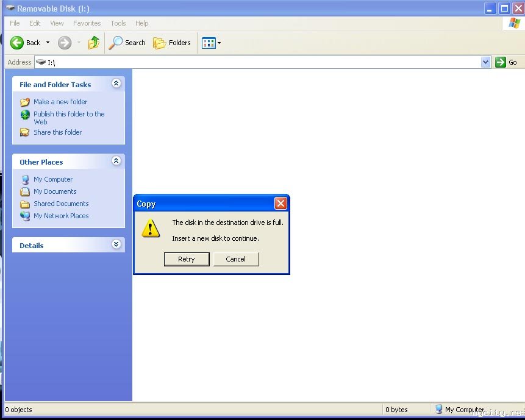Click the Shared Documents folder icon
The image size is (525, 420).
point(25,204)
